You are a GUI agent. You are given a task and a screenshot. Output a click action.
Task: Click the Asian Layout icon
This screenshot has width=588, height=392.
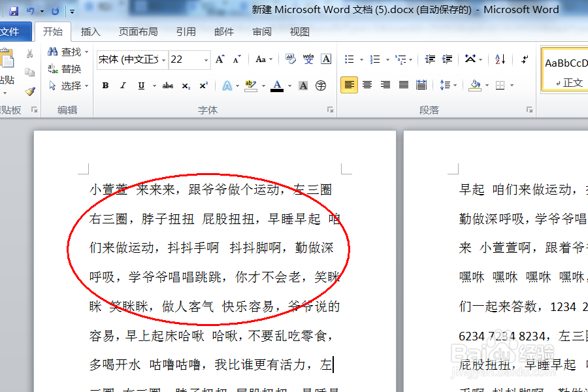tap(470, 59)
